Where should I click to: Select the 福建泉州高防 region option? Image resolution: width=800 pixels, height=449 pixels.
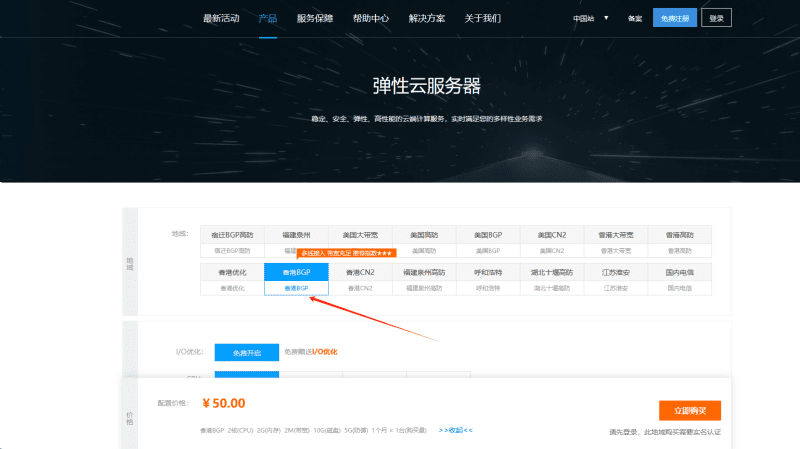(424, 279)
